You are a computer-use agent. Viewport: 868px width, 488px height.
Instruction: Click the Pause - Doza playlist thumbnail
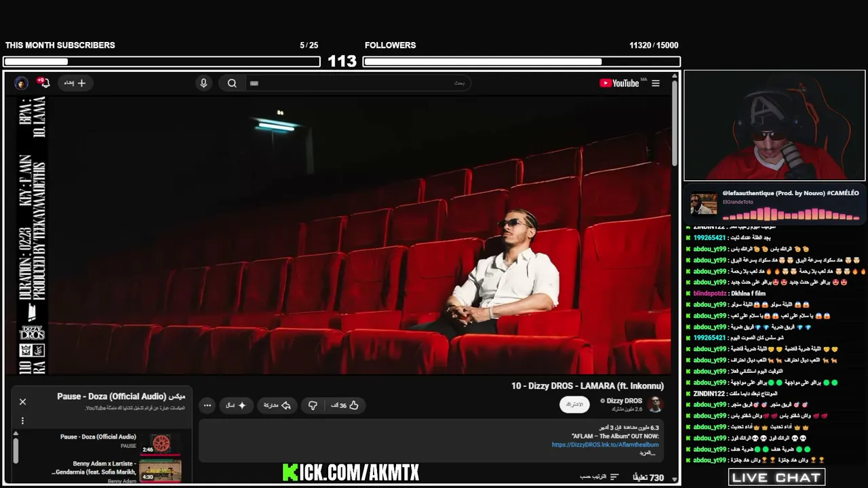pos(161,444)
